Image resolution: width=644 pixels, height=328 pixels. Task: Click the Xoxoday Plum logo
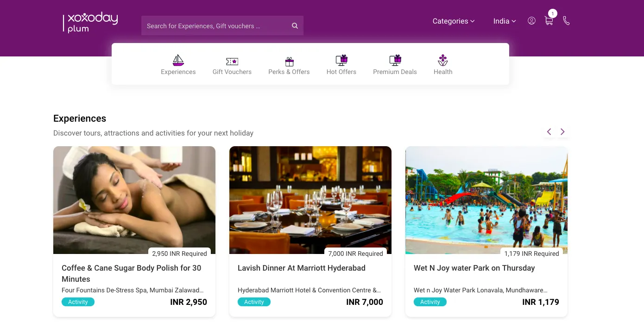tap(90, 22)
